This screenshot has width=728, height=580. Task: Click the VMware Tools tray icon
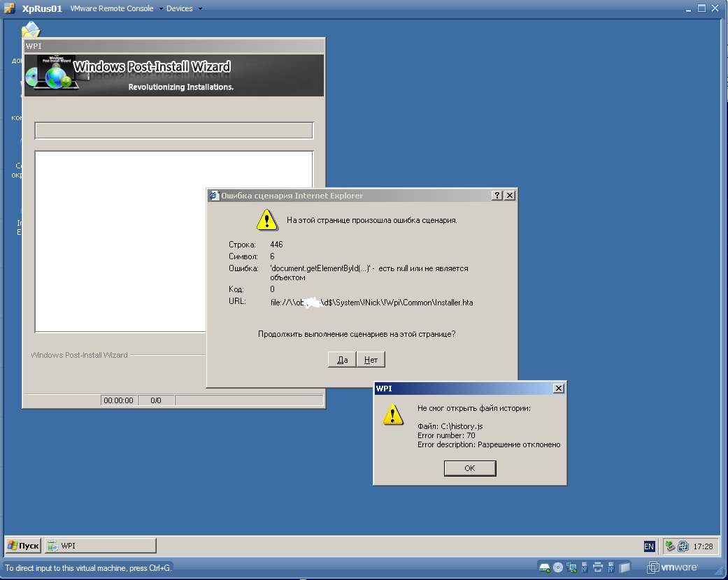coord(683,546)
